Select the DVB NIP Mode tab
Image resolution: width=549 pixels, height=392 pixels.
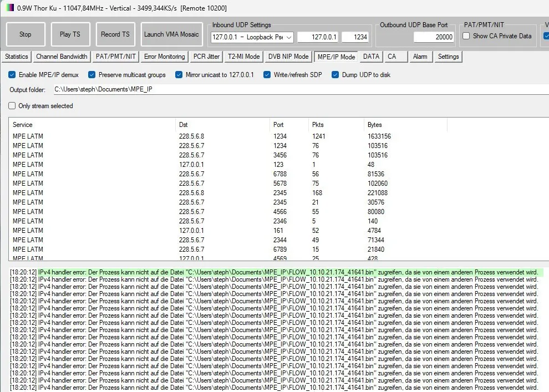coord(288,57)
